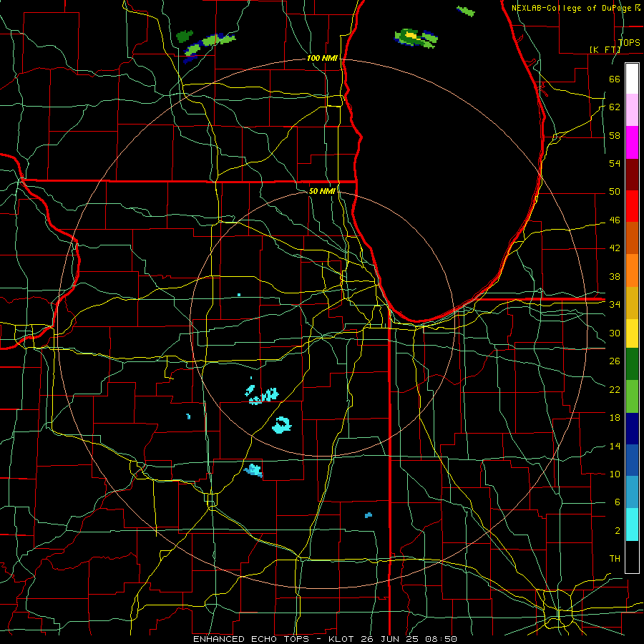The width and height of the screenshot is (644, 644).
Task: Click the 34 legend value
Action: pyautogui.click(x=615, y=305)
